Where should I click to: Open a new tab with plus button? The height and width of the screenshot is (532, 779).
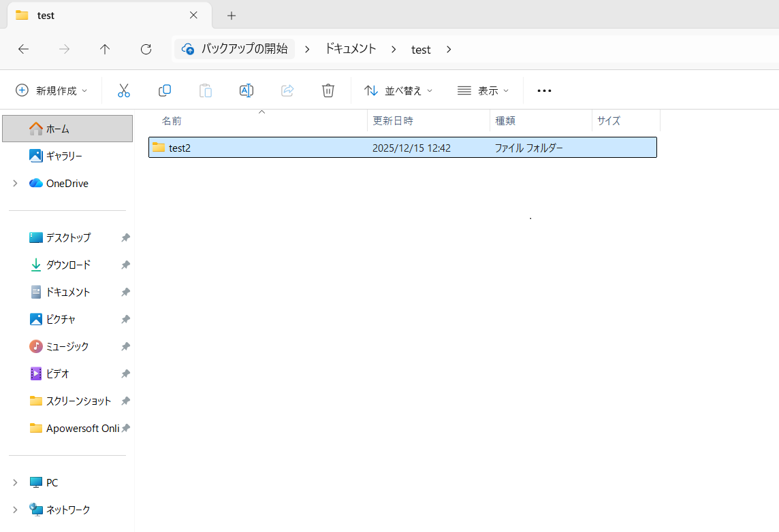232,16
